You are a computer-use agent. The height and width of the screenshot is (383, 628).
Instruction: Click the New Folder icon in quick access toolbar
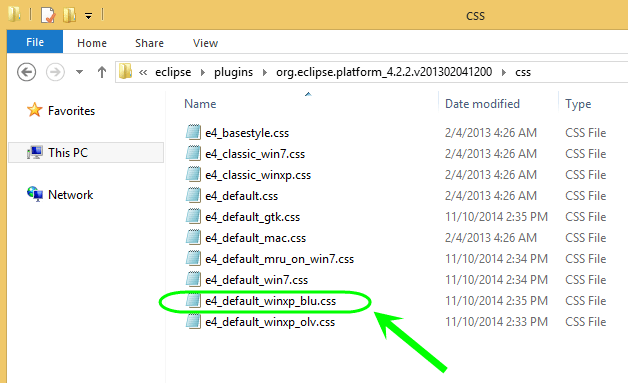pos(69,15)
